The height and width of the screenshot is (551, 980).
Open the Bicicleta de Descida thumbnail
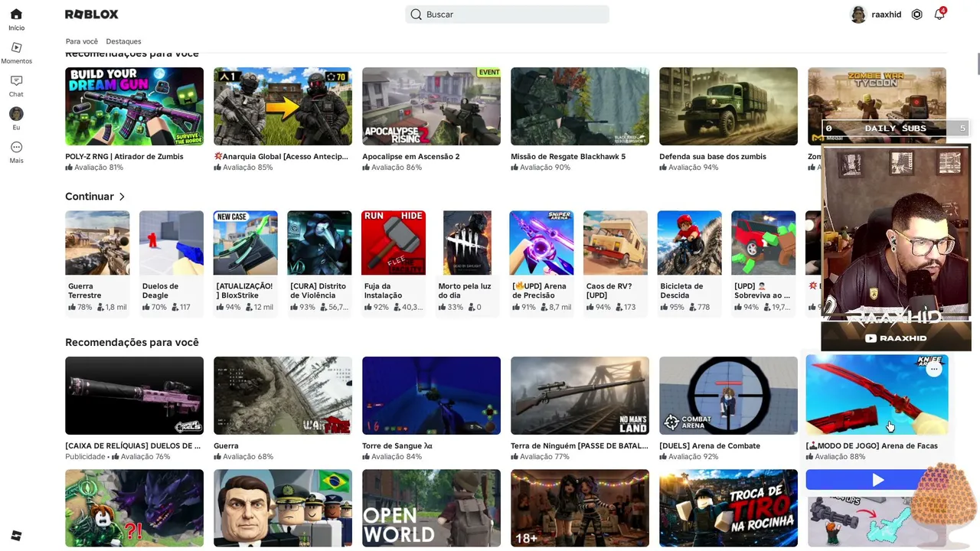point(689,243)
